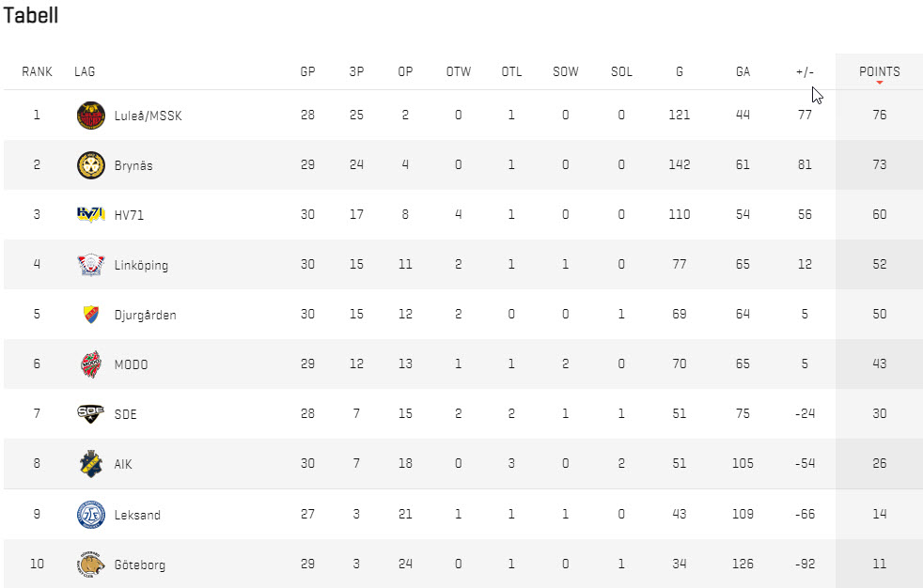Screen dimensions: 923x588
Task: Open the Luleå/MSSK team name link
Action: coord(148,116)
